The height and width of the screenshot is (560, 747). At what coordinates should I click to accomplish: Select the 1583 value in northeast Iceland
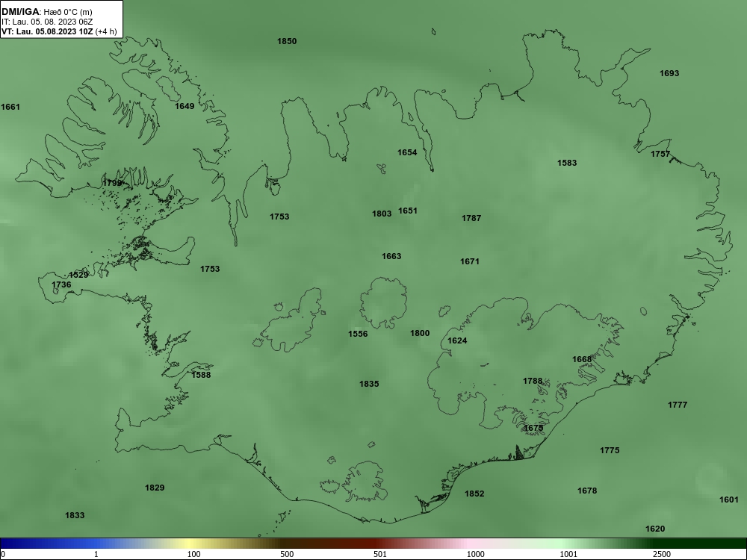click(x=567, y=163)
